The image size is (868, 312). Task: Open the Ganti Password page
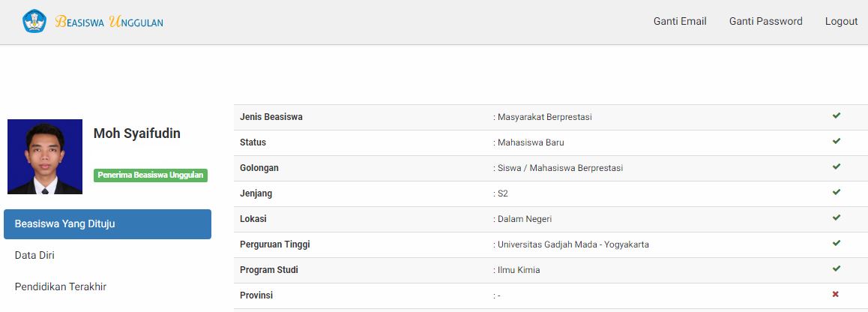pyautogui.click(x=765, y=22)
